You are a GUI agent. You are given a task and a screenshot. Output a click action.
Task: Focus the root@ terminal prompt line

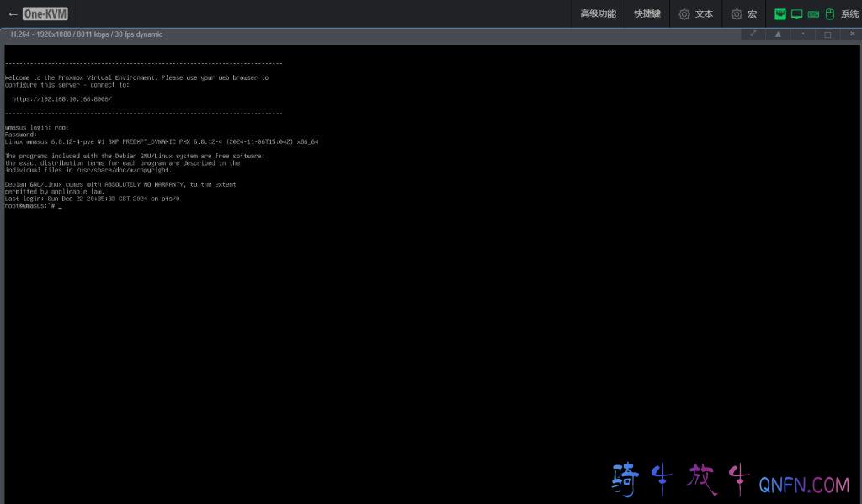(34, 206)
